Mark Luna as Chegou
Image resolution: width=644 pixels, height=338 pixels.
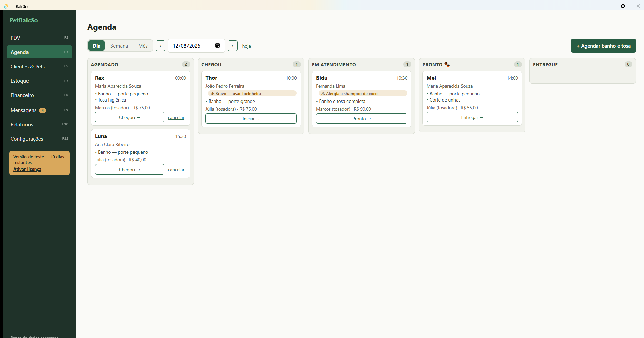129,170
